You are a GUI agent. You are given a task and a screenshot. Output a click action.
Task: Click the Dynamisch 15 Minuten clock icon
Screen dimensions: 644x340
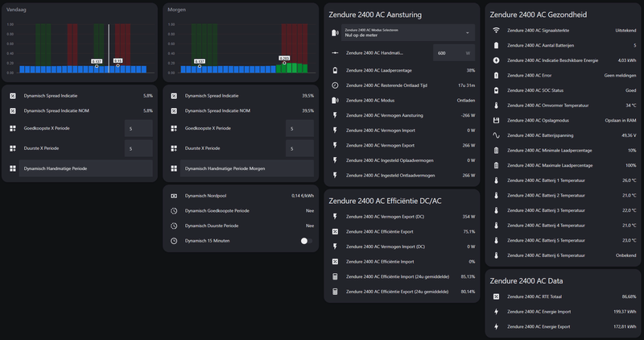point(174,241)
